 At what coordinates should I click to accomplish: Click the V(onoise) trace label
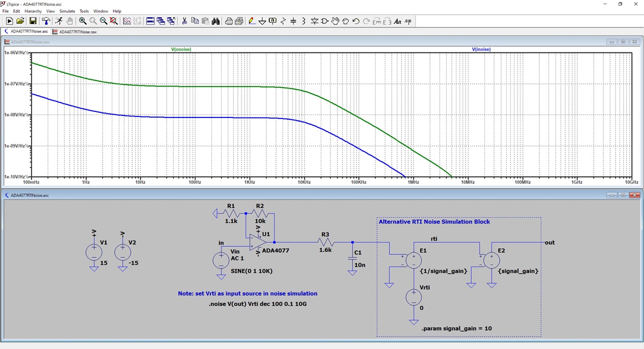point(181,49)
